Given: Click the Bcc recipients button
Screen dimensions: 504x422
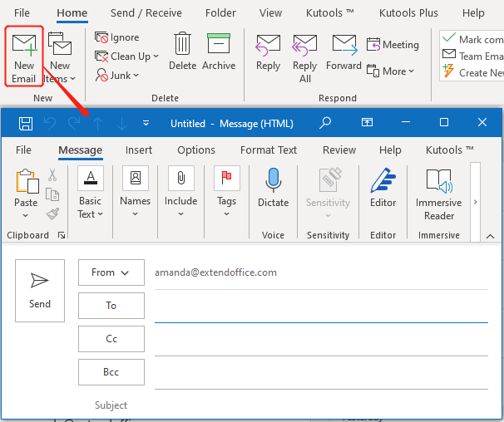Looking at the screenshot, I should [111, 372].
